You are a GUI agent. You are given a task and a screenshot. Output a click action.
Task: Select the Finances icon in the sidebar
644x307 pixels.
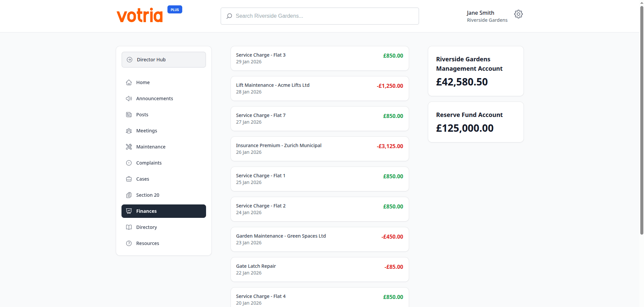(x=129, y=211)
